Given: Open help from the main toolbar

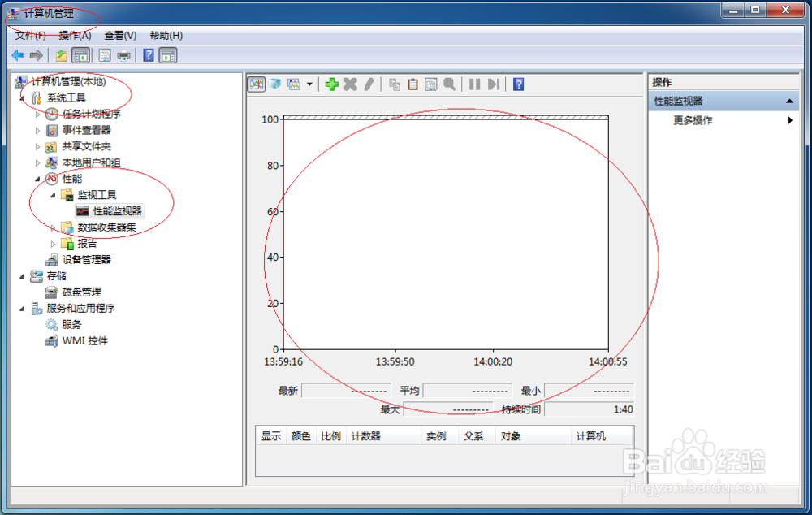Looking at the screenshot, I should pos(149,55).
